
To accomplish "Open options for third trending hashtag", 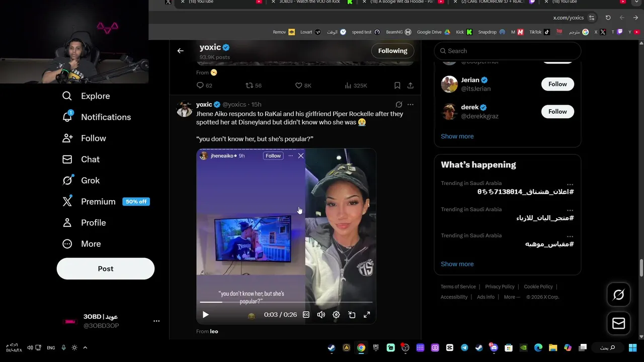I will tap(570, 236).
